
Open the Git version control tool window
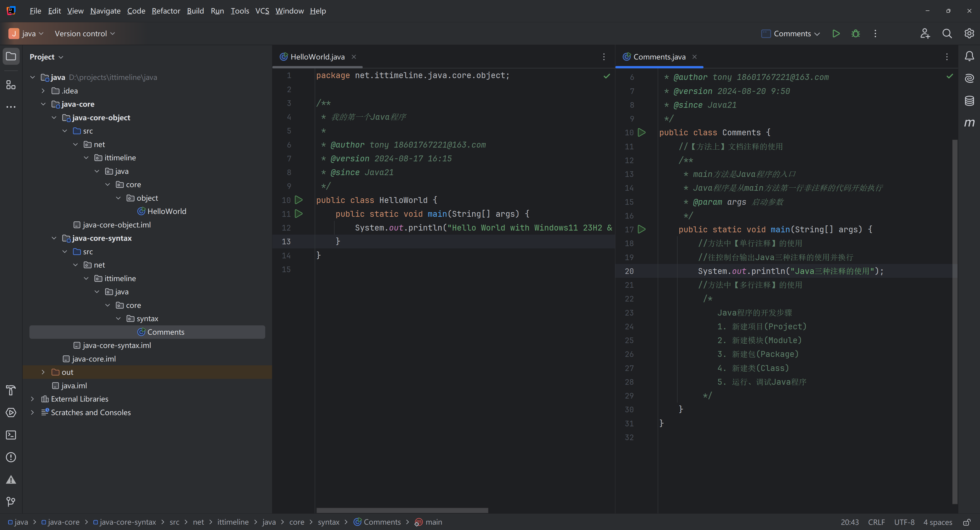coord(11,502)
